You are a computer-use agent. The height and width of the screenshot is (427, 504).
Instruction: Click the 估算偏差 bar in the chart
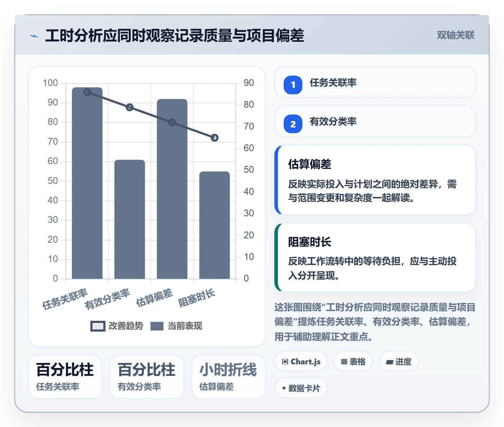pyautogui.click(x=172, y=189)
